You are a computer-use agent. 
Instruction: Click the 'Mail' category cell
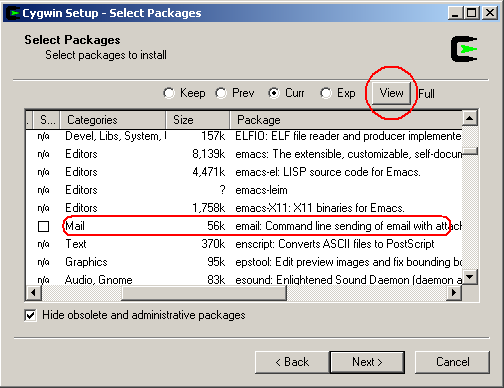tap(75, 226)
